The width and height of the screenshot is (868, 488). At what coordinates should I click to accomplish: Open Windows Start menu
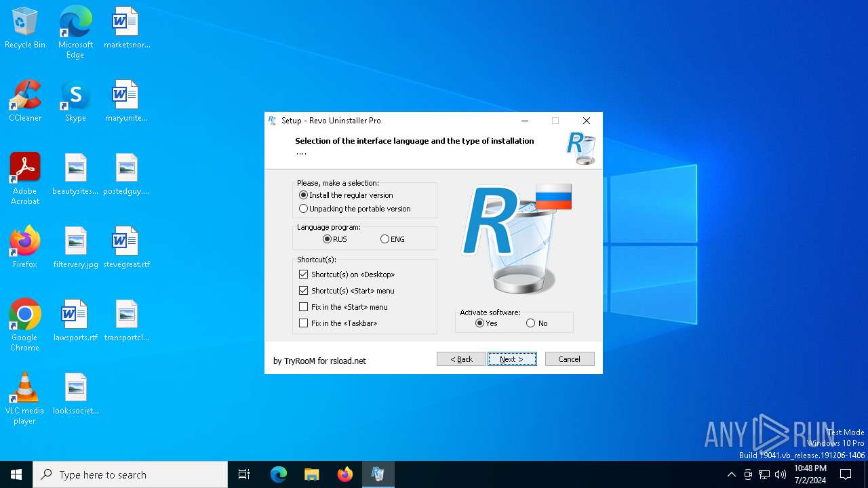coord(16,474)
